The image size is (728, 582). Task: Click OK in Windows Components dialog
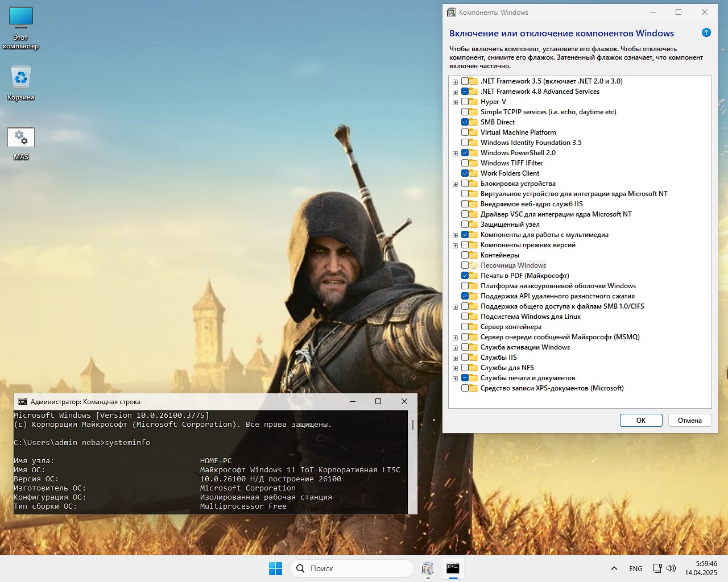(x=641, y=421)
